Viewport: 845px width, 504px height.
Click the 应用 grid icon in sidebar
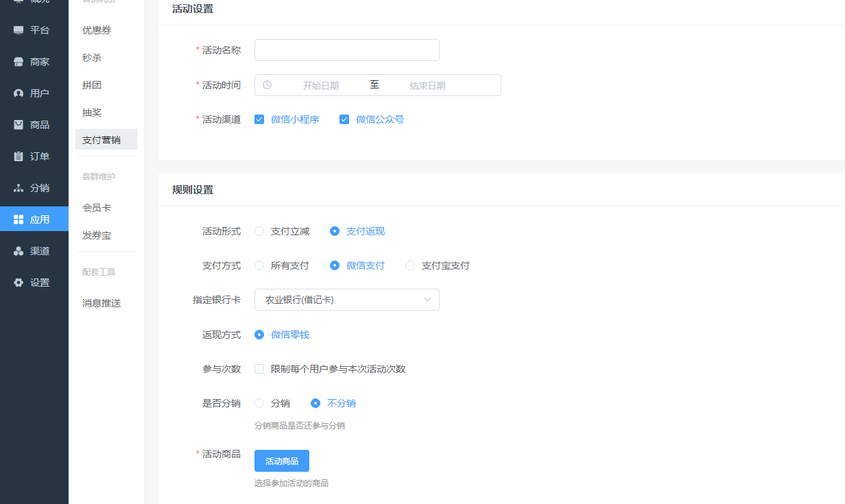(x=19, y=219)
